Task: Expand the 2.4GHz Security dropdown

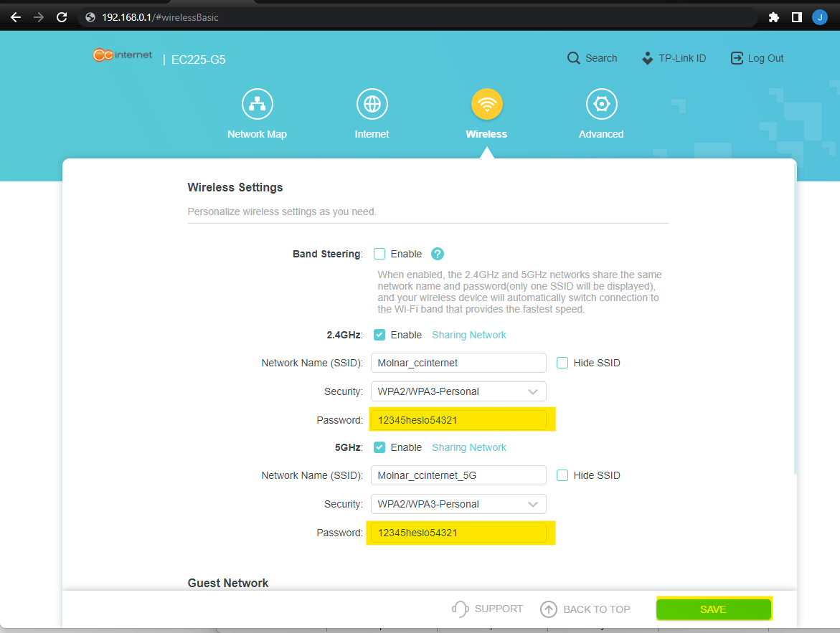Action: point(458,391)
